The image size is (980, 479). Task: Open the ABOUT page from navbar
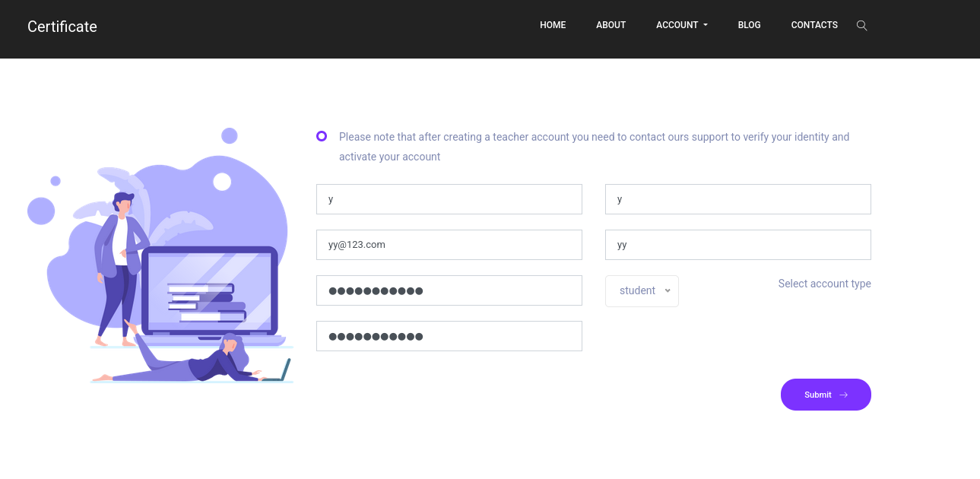click(611, 25)
